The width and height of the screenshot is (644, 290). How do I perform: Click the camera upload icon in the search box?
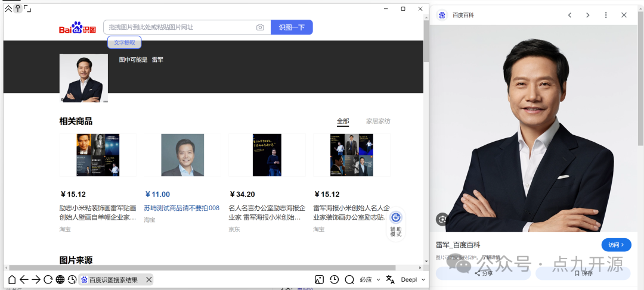(x=260, y=27)
